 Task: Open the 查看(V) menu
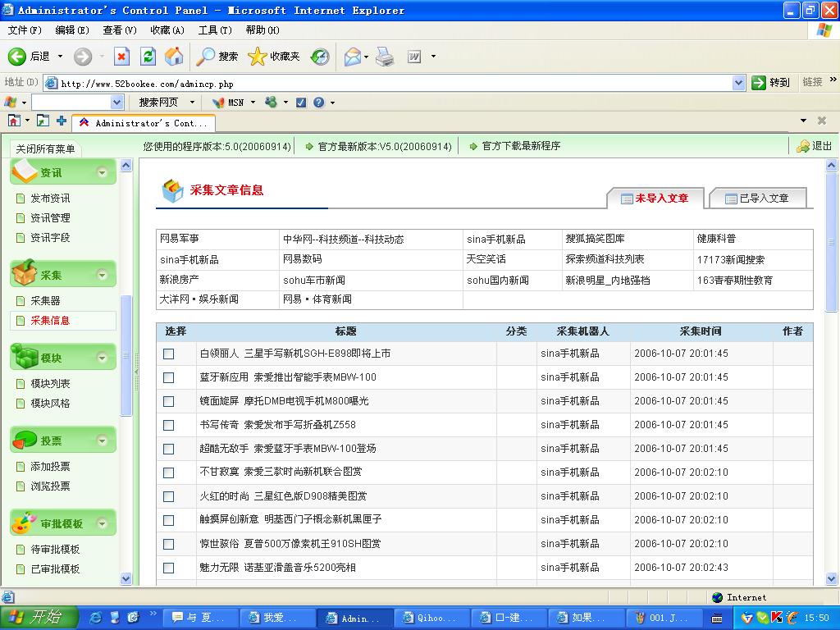click(120, 30)
